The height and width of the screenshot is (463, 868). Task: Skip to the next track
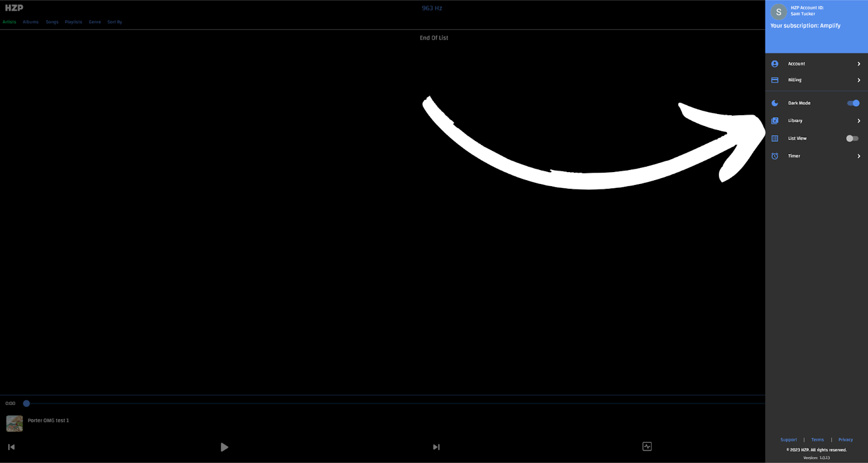pyautogui.click(x=436, y=447)
